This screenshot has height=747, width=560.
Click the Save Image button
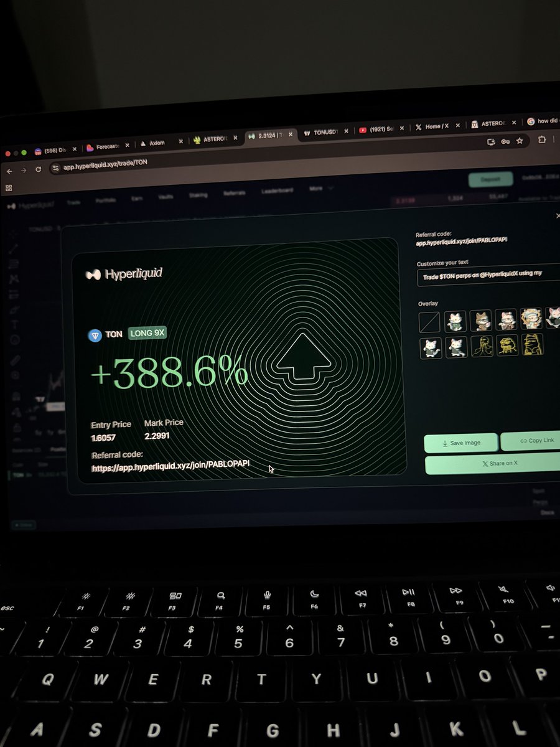[x=461, y=443]
